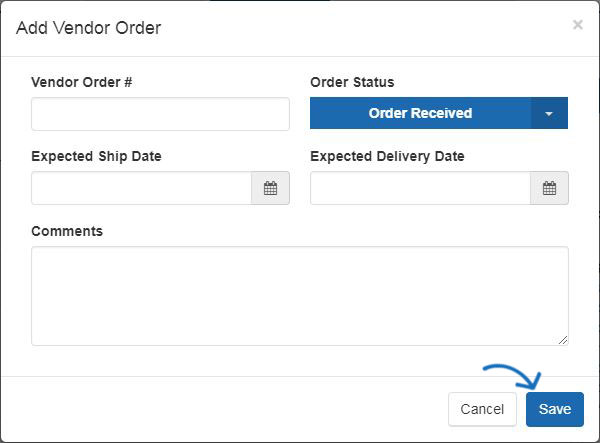The height and width of the screenshot is (443, 600).
Task: Click the Comments box resize grip
Action: tap(563, 340)
